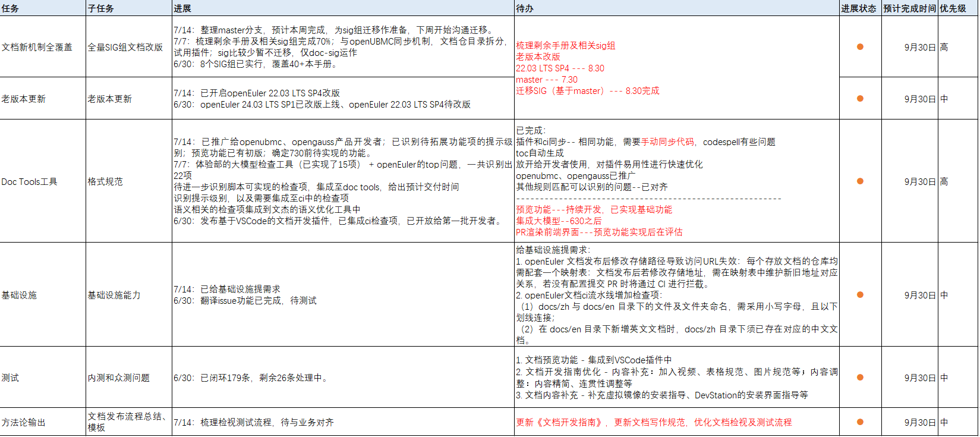Click orange status dot in 方法论输出 row
980x437 pixels.
(859, 422)
